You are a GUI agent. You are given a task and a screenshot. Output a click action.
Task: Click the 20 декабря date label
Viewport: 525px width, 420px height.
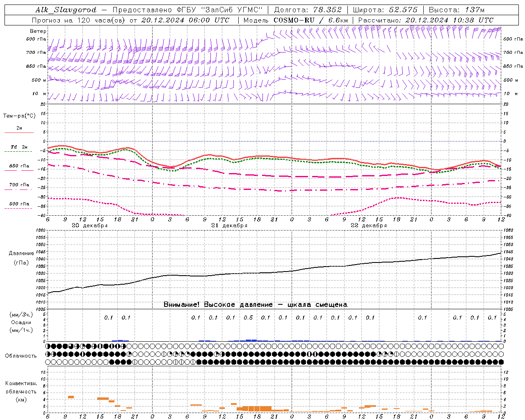pyautogui.click(x=90, y=226)
